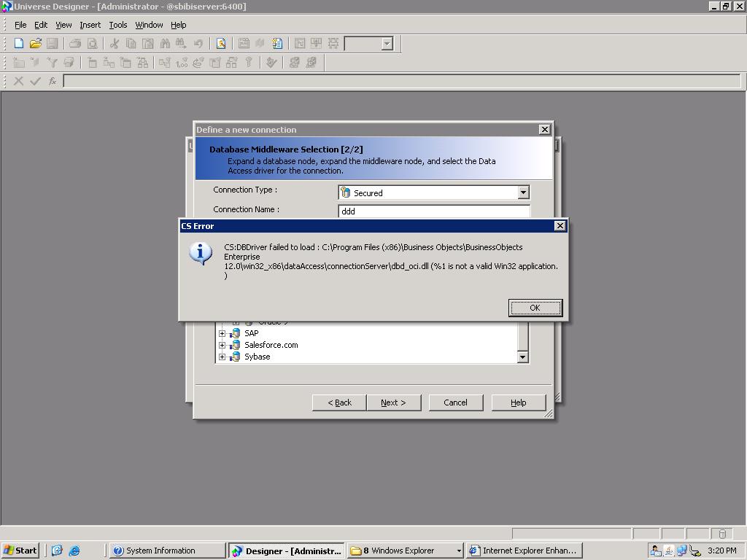Image resolution: width=747 pixels, height=560 pixels.
Task: Open the File menu
Action: tap(20, 25)
